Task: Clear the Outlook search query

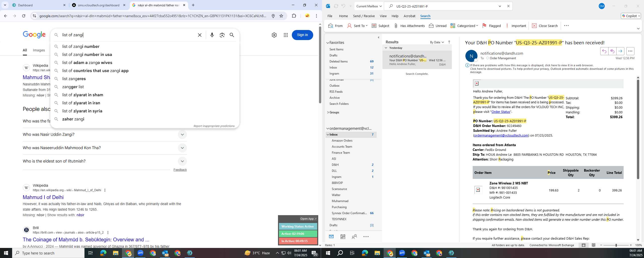Action: pyautogui.click(x=508, y=6)
